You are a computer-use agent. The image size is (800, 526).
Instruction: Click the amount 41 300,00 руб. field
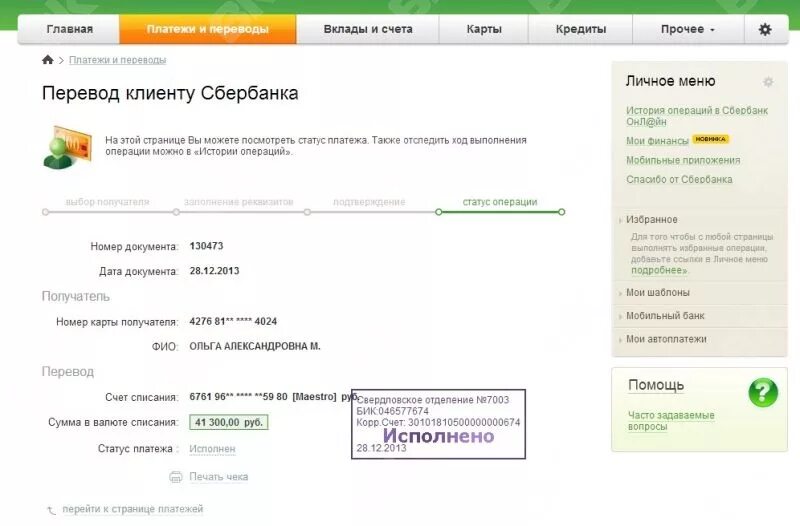pyautogui.click(x=229, y=422)
